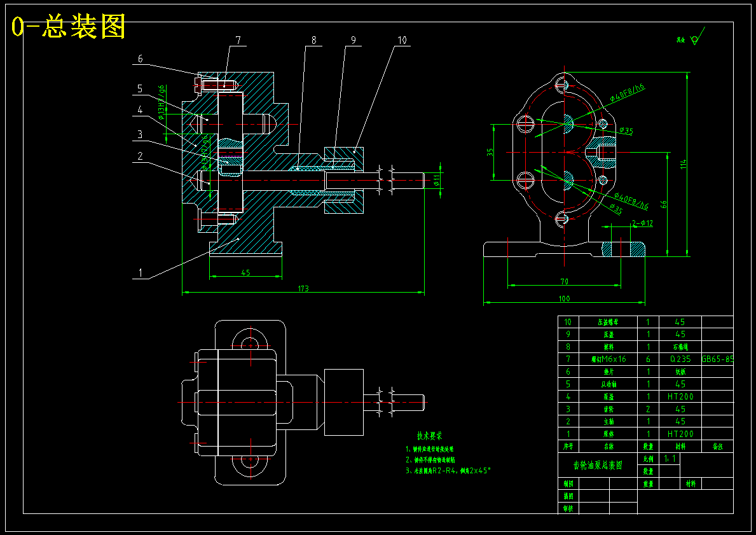Click callout number "7" on the section view

coord(238,40)
